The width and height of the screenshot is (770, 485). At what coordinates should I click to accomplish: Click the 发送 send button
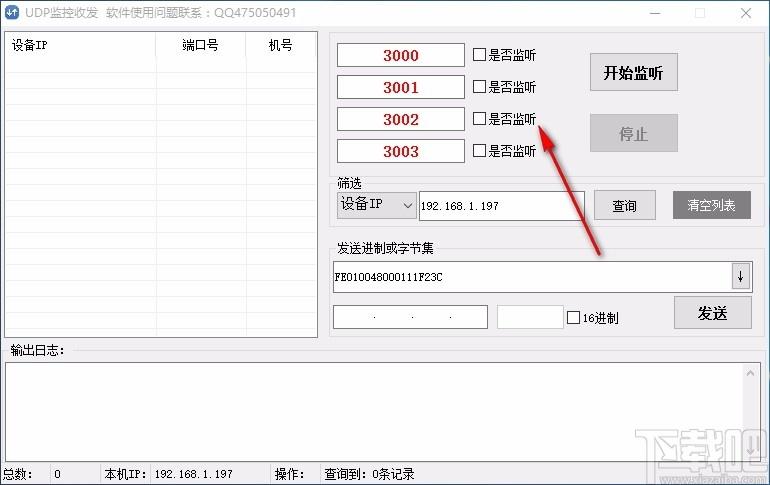(x=713, y=313)
